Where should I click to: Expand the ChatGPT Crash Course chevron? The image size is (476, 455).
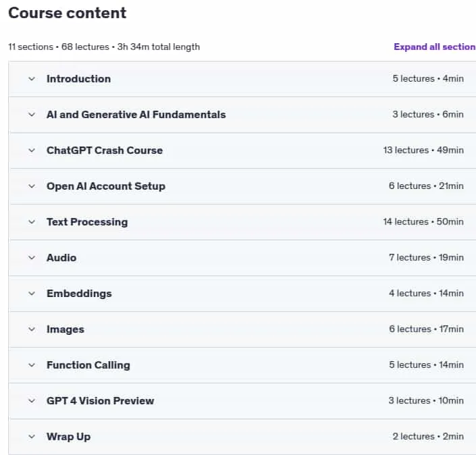click(32, 151)
